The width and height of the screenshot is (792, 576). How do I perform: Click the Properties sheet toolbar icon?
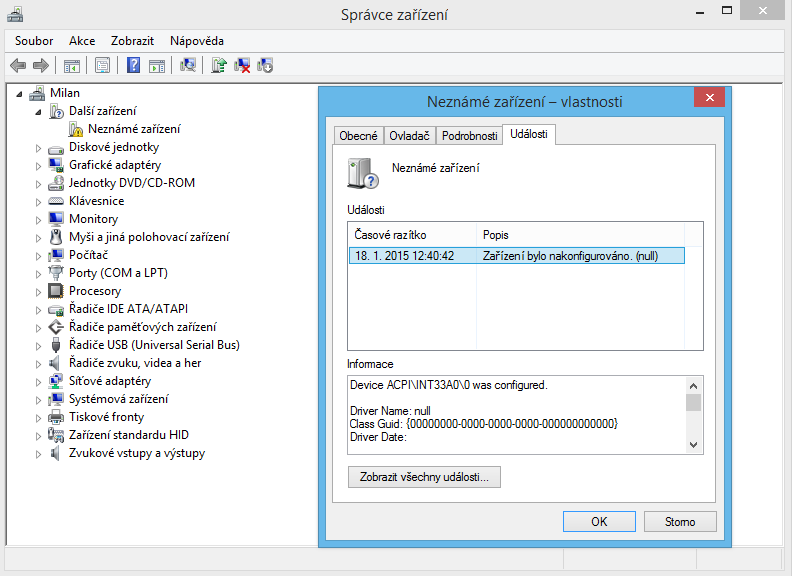pos(102,66)
